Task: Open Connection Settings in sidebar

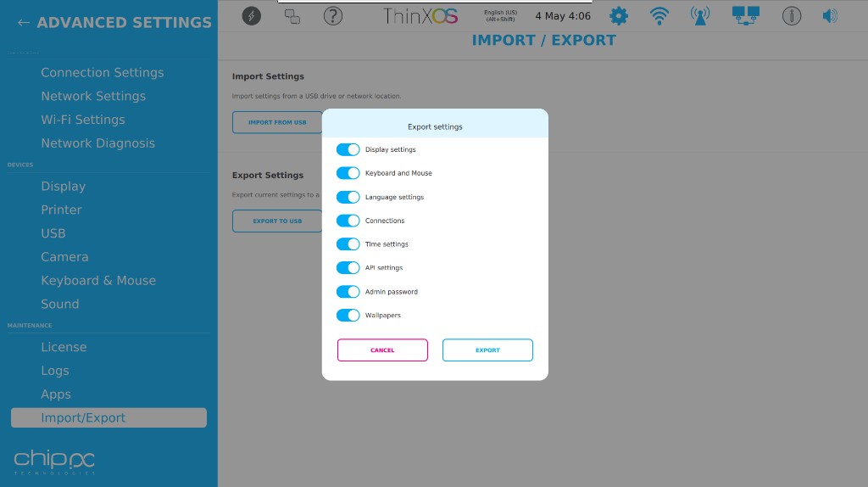Action: pos(103,73)
